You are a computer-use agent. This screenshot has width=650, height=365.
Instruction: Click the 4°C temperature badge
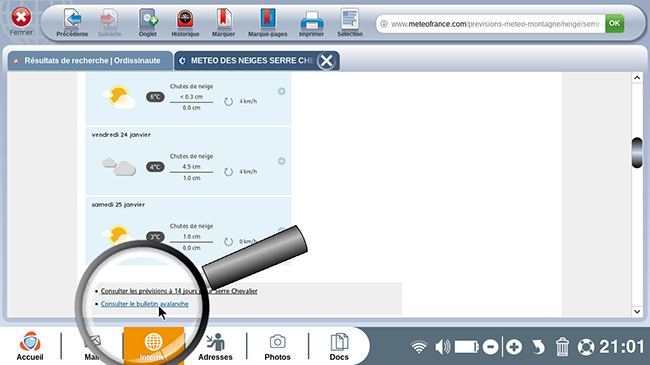point(155,167)
